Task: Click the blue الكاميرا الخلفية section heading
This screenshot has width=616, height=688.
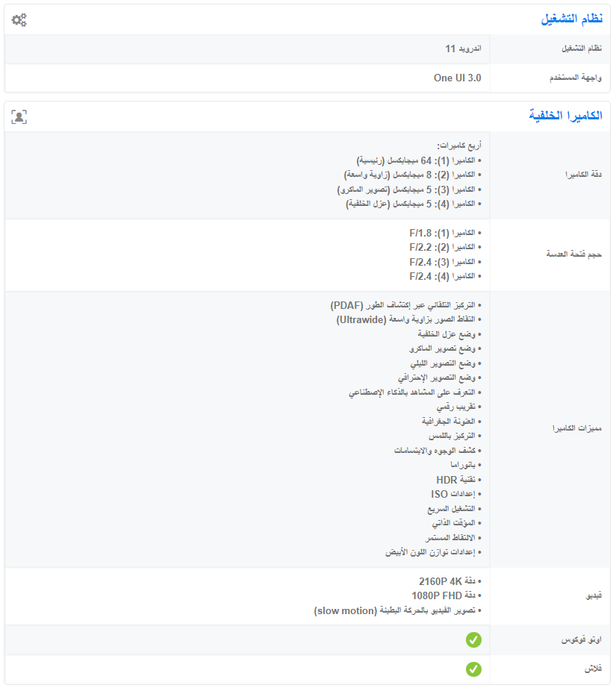Action: [x=565, y=116]
